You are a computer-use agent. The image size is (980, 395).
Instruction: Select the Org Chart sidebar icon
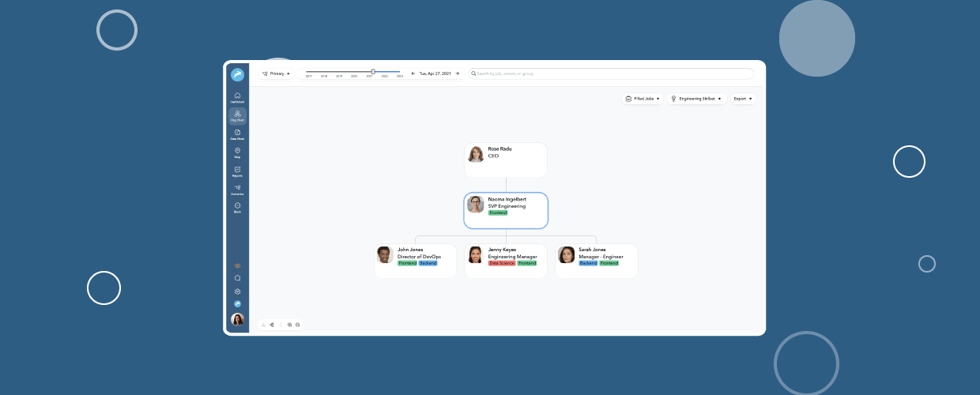pyautogui.click(x=237, y=115)
